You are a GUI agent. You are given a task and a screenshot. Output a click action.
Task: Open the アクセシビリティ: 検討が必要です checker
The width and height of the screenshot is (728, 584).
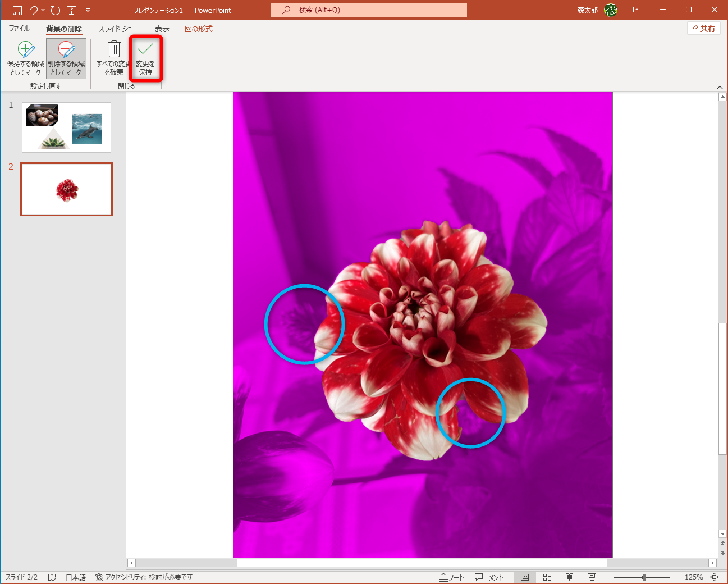(144, 577)
